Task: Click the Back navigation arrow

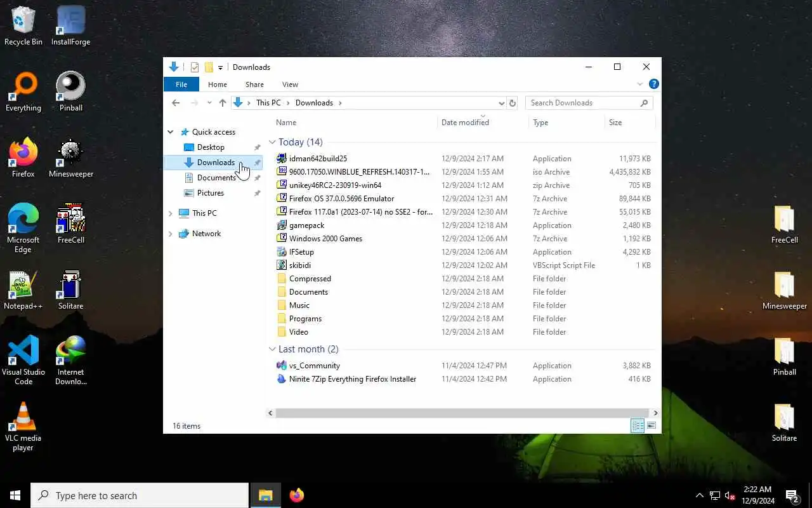Action: click(x=176, y=103)
